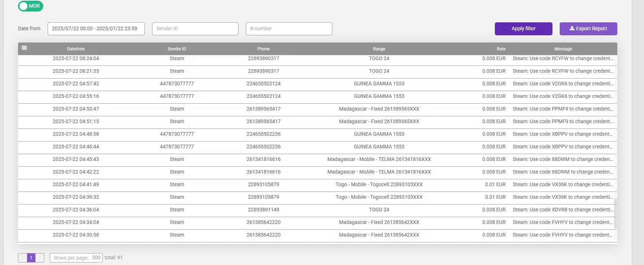Select the 2025-07-22 04:57:42 row's phone 224655502124
This screenshot has width=644, height=265.
tap(263, 84)
